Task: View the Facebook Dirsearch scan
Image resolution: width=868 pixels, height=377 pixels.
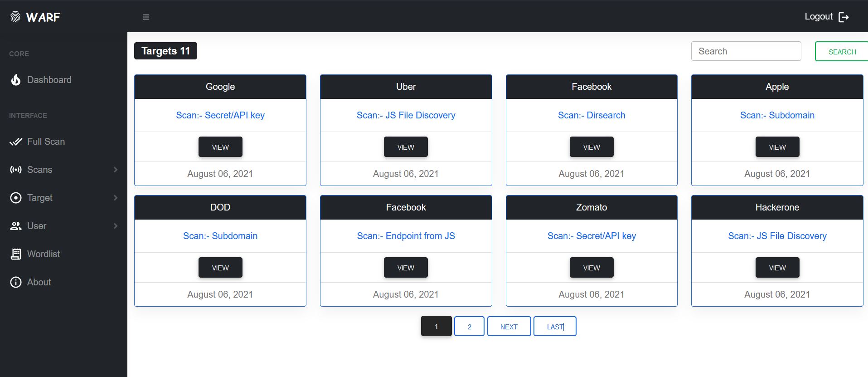Action: tap(592, 147)
